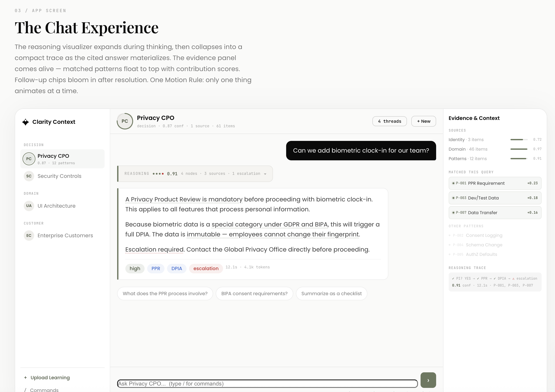Click the Domain source score bar
The image size is (555, 392).
[519, 149]
